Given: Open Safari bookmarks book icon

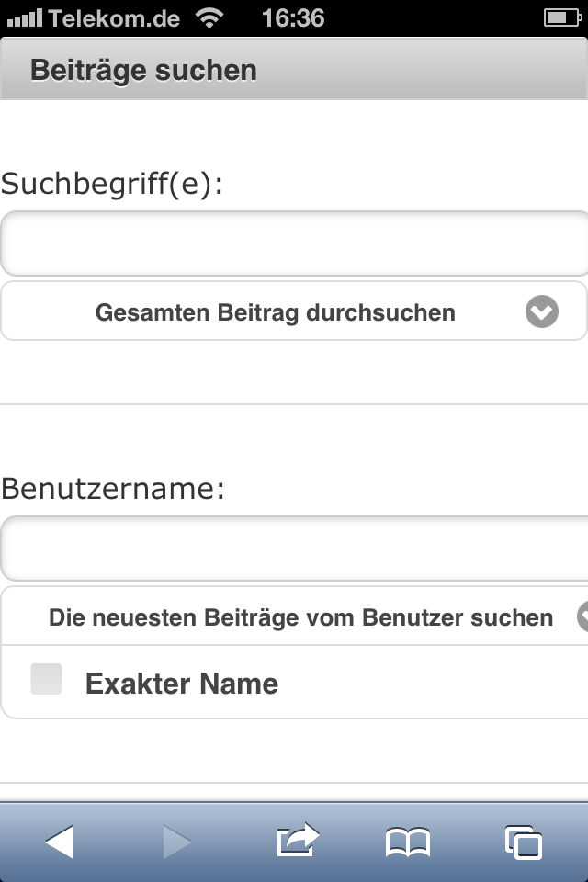Looking at the screenshot, I should (x=407, y=842).
